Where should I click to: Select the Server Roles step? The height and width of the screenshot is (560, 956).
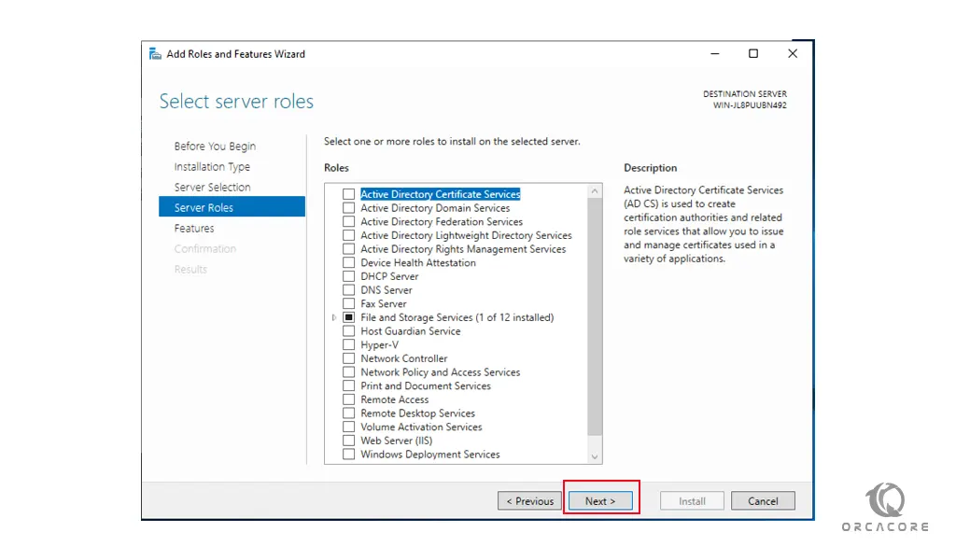(232, 206)
